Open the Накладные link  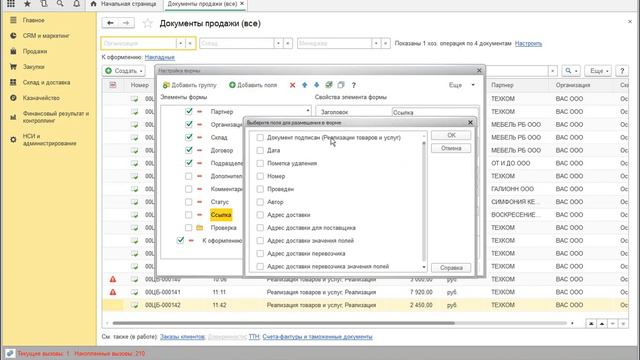[x=160, y=58]
